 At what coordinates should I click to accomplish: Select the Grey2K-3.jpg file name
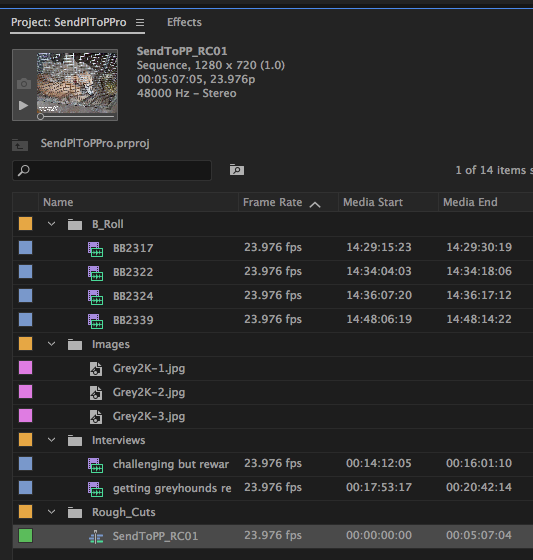point(149,416)
